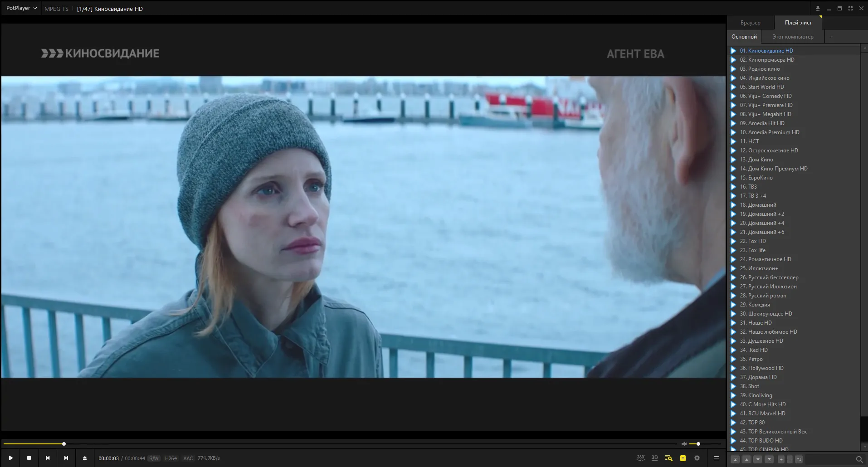Screen dimensions: 868x467
Task: Switch to the Браузер tab
Action: click(751, 23)
